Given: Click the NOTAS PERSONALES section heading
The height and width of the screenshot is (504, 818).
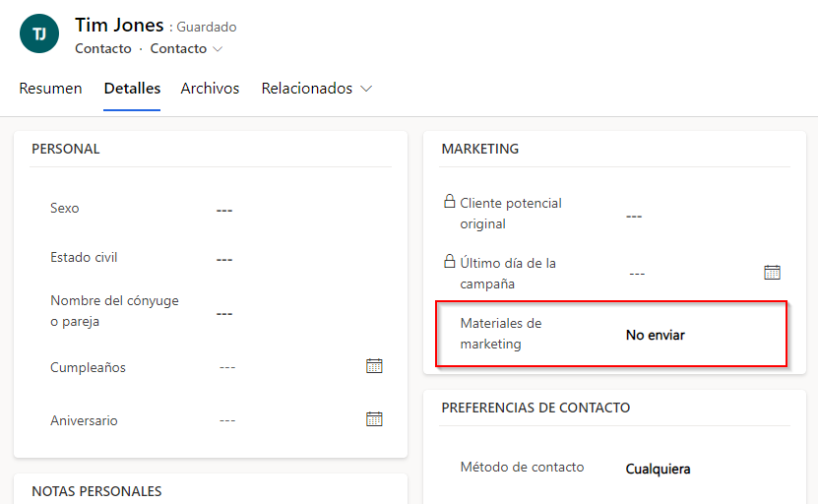Looking at the screenshot, I should [x=96, y=491].
